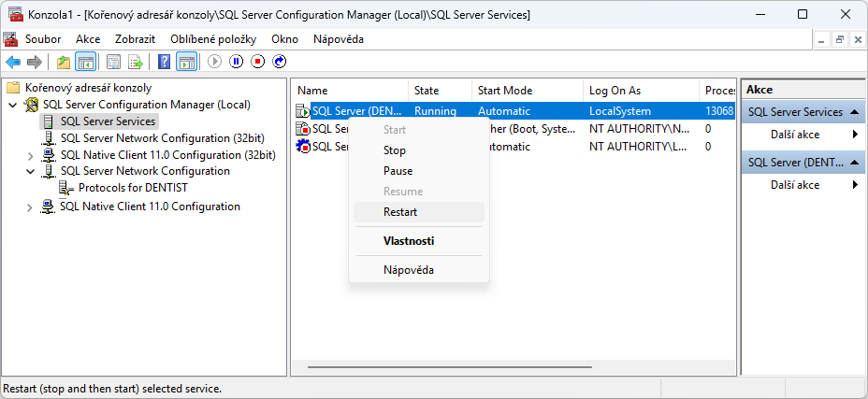The image size is (868, 399).
Task: Select Kořenový adresář konzoly folder node
Action: 89,88
